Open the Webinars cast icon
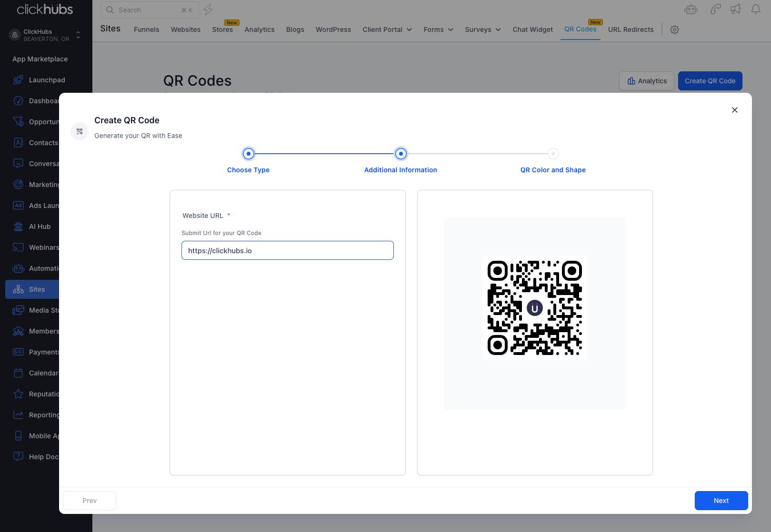The width and height of the screenshot is (771, 532). tap(18, 247)
